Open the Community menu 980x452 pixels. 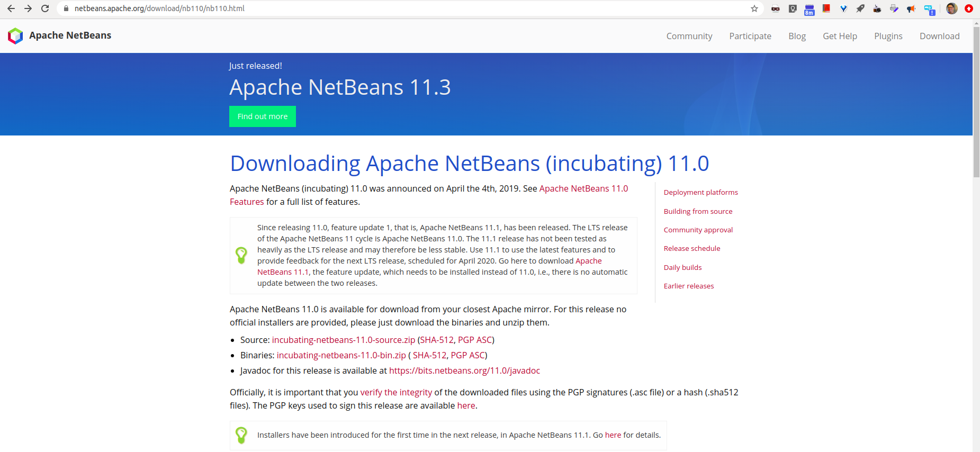(x=689, y=36)
